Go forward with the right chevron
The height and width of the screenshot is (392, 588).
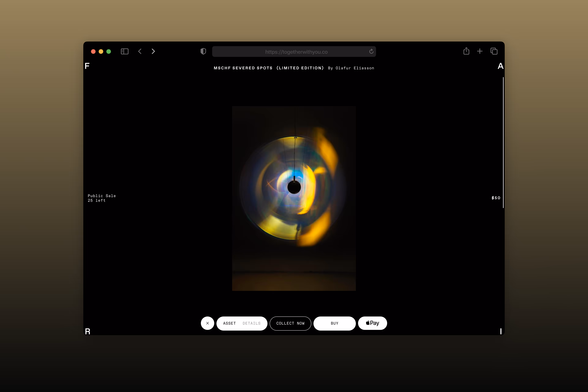point(153,51)
